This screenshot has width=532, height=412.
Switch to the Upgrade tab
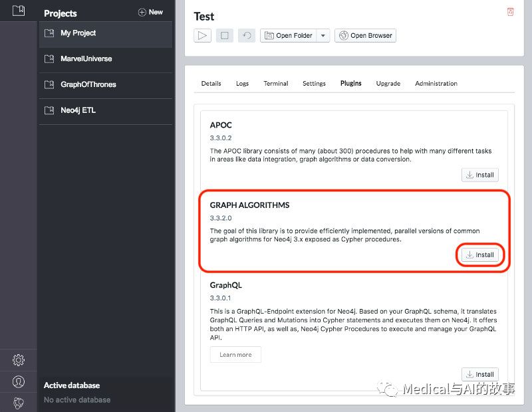[x=388, y=84]
